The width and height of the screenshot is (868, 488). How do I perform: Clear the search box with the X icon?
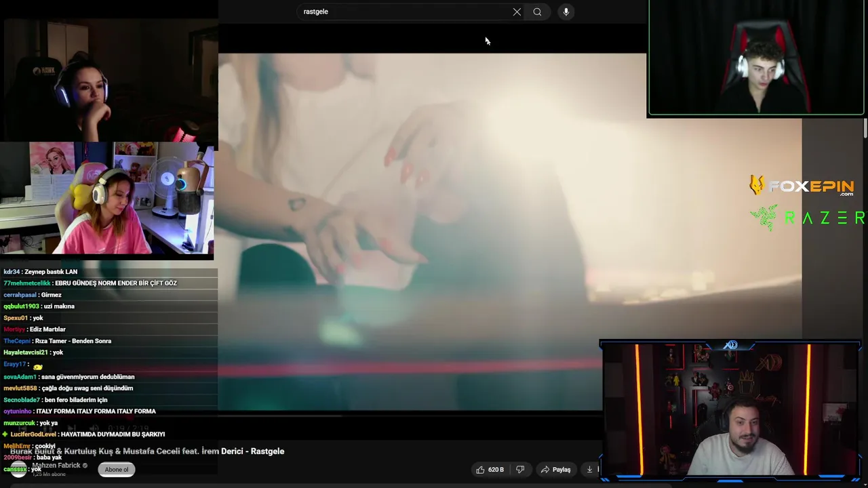tap(517, 12)
